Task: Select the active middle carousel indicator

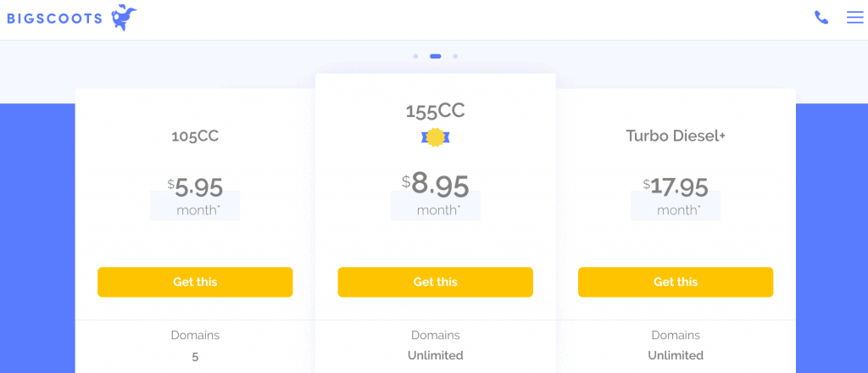Action: 436,57
